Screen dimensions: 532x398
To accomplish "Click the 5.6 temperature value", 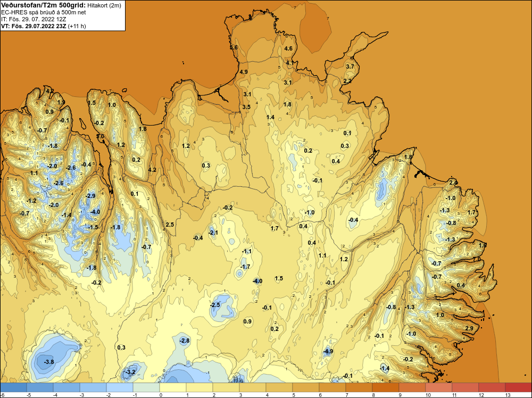I will tap(234, 47).
